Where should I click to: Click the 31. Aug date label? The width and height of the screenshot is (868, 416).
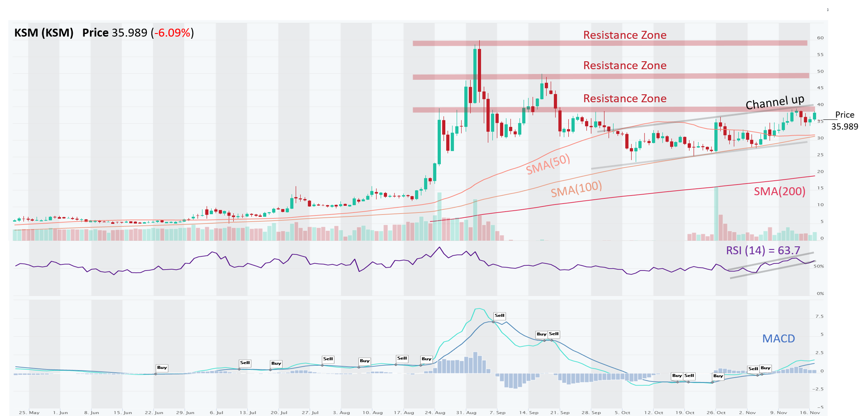pyautogui.click(x=466, y=412)
